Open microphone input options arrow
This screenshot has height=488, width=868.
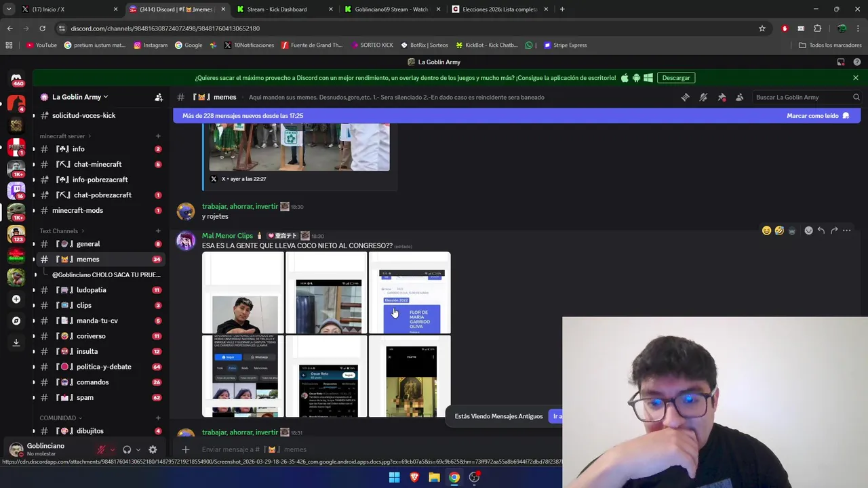click(x=113, y=449)
